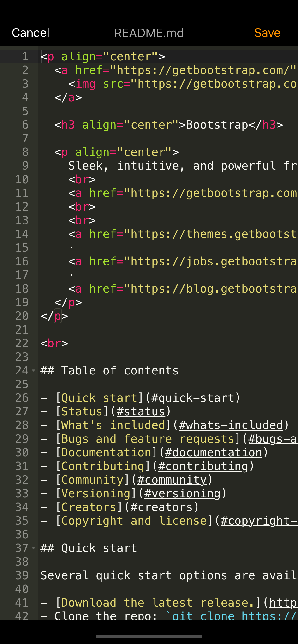The height and width of the screenshot is (644, 298).
Task: Tap Save to commit README changes
Action: pyautogui.click(x=267, y=33)
